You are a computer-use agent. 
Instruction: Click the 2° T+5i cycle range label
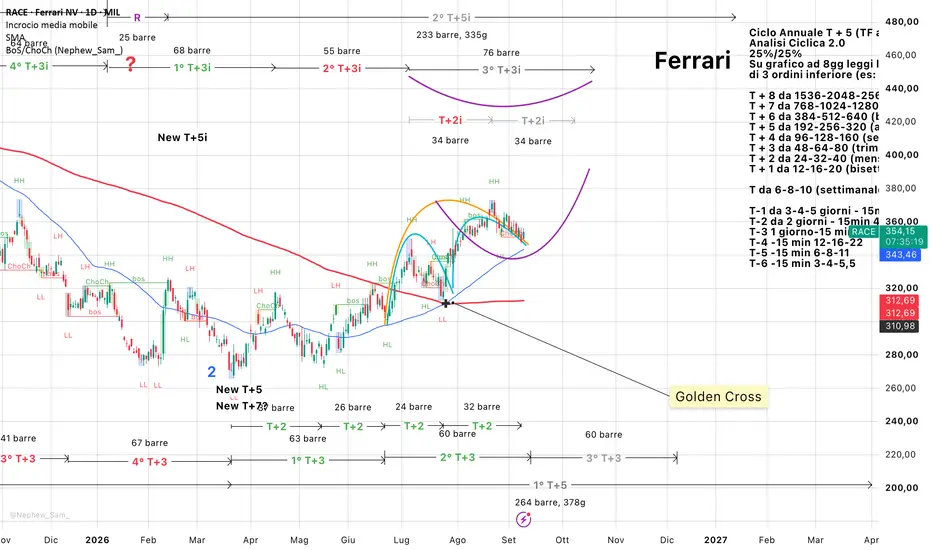(x=451, y=18)
